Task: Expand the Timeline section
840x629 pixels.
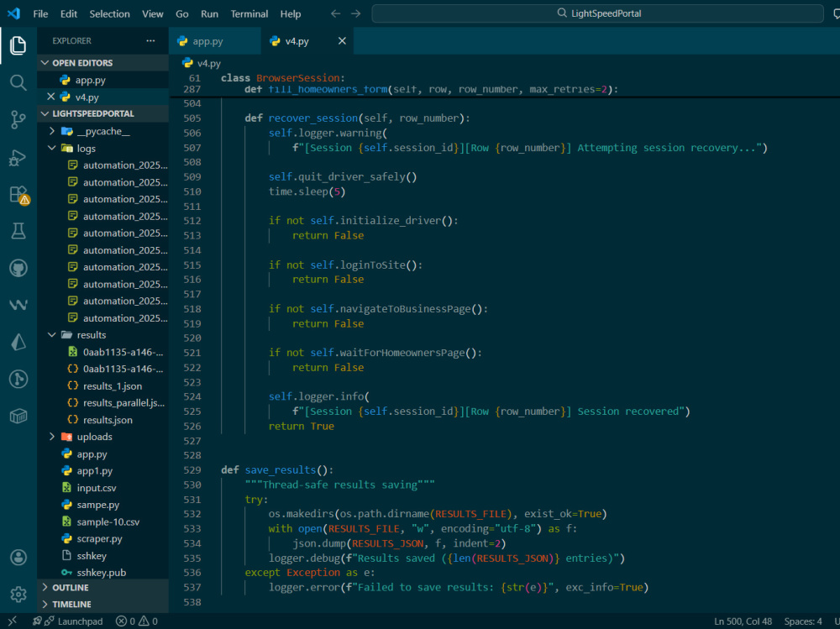Action: 102,605
